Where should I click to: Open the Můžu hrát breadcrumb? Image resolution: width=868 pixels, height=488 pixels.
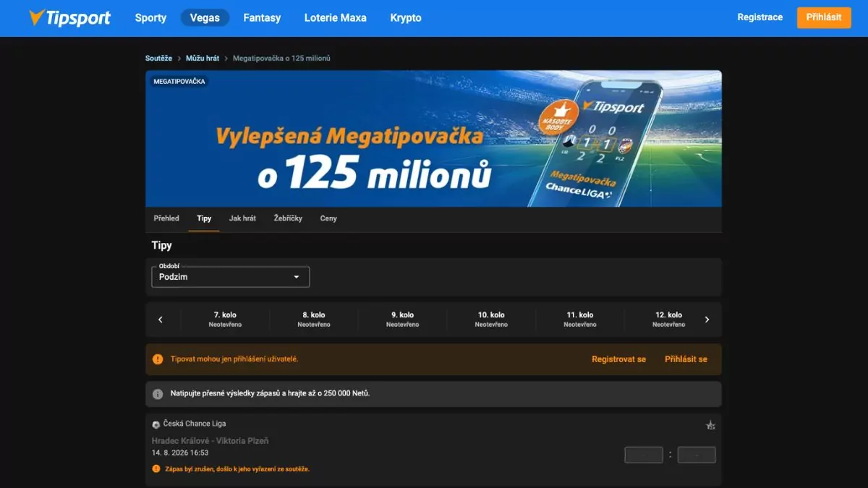(x=203, y=58)
